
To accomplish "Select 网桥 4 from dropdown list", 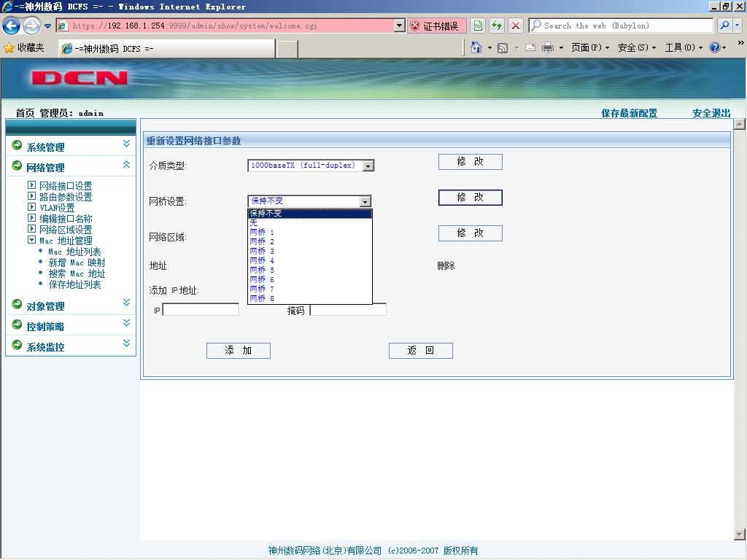I will click(x=309, y=260).
